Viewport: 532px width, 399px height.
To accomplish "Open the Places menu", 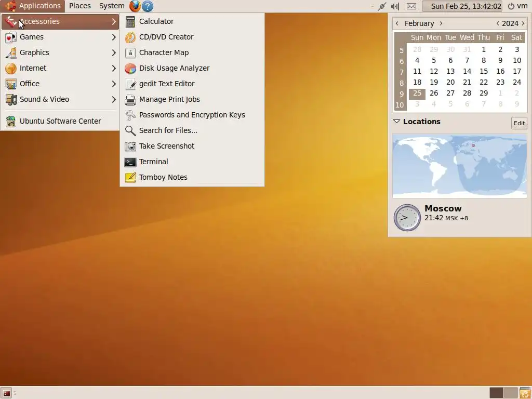I will coord(80,6).
